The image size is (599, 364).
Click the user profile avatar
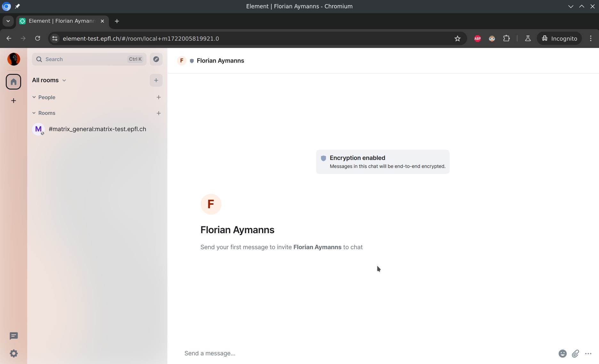(x=13, y=59)
